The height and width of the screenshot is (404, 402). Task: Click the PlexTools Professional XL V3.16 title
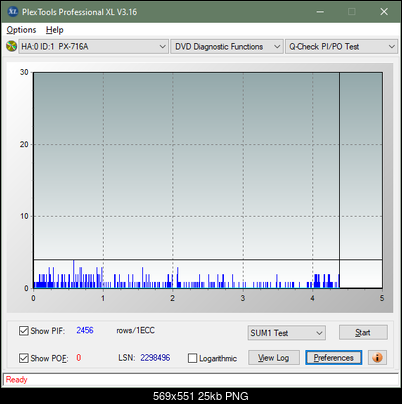tap(79, 12)
